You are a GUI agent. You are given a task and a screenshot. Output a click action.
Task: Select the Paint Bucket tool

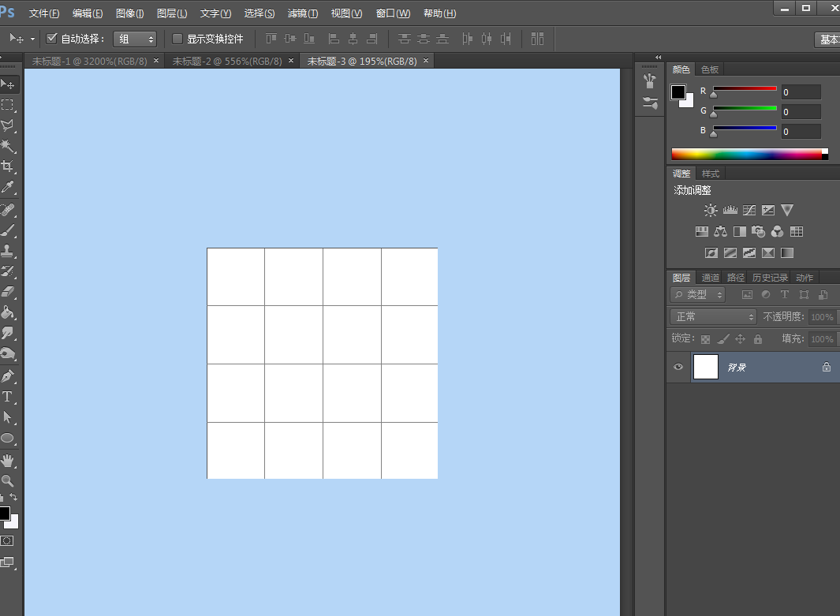8,312
